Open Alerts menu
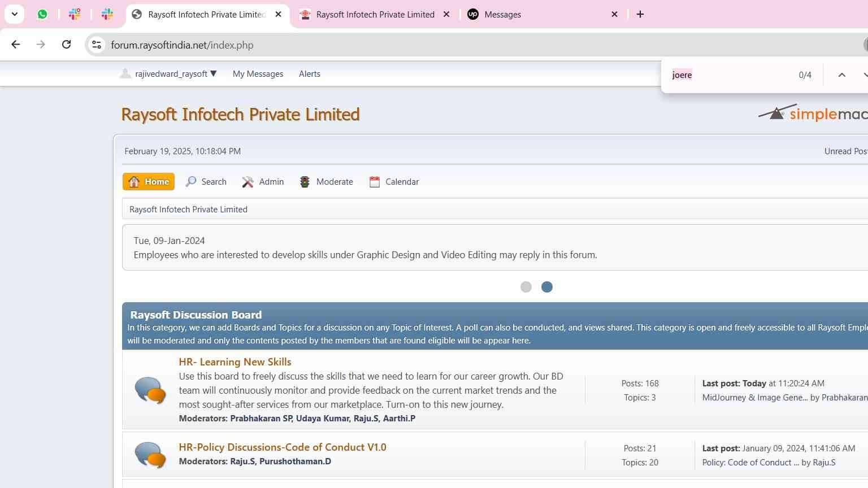 (310, 74)
